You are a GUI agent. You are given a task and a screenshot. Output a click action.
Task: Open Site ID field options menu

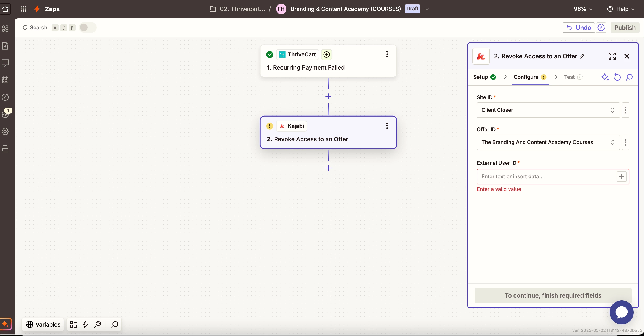coord(626,110)
